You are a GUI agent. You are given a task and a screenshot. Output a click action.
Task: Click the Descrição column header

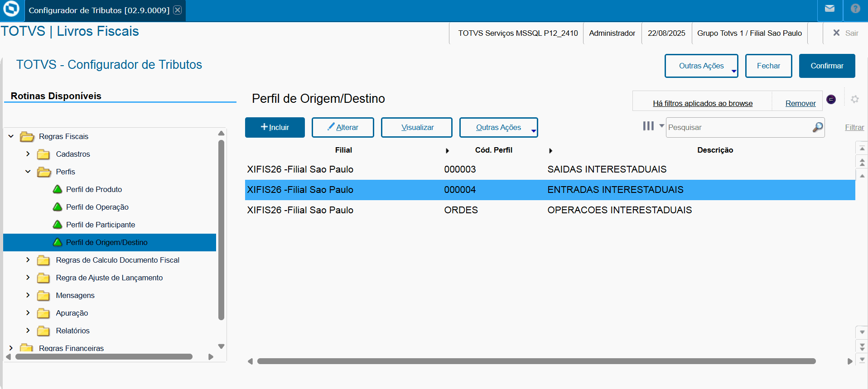(715, 150)
